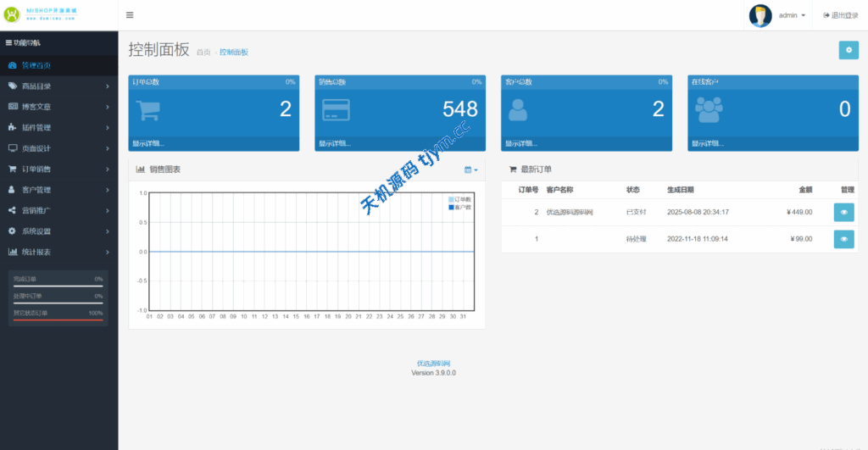Expand the 订单销售 menu chevron
Screen dimensions: 868x450
pos(108,169)
